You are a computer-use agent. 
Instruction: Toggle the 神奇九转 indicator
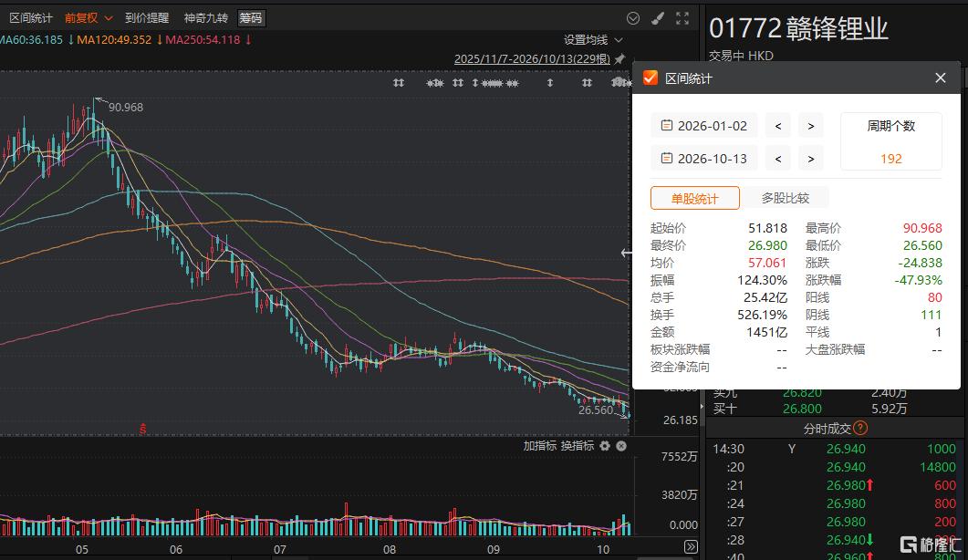point(205,18)
